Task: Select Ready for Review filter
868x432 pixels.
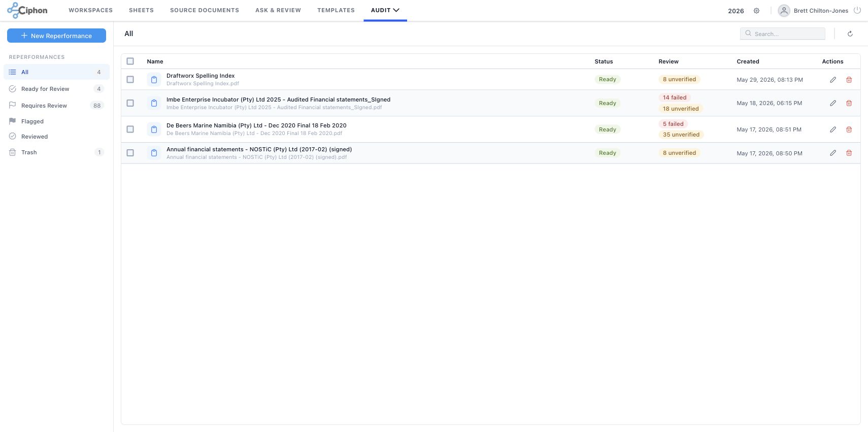Action: [56, 89]
